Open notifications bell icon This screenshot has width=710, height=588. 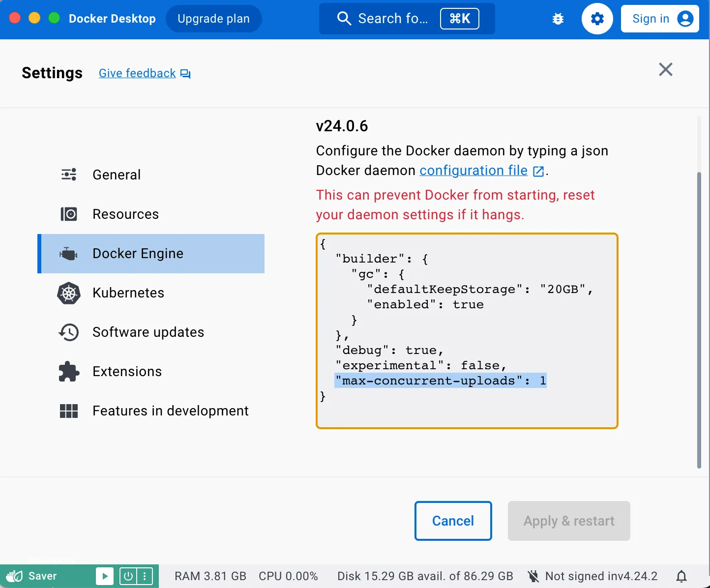pyautogui.click(x=681, y=576)
